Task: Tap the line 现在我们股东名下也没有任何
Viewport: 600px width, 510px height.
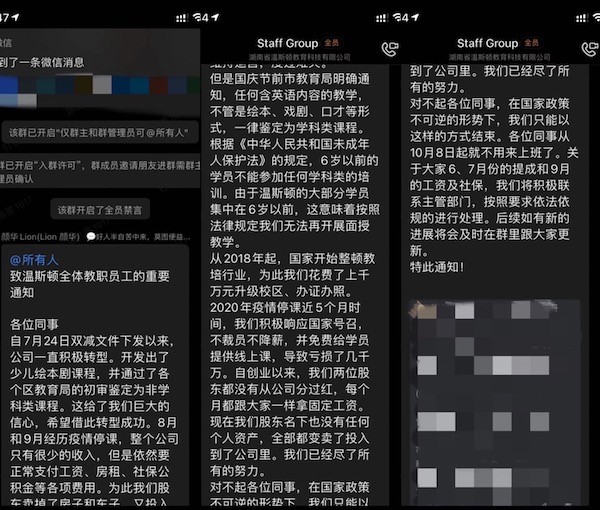Action: point(290,422)
